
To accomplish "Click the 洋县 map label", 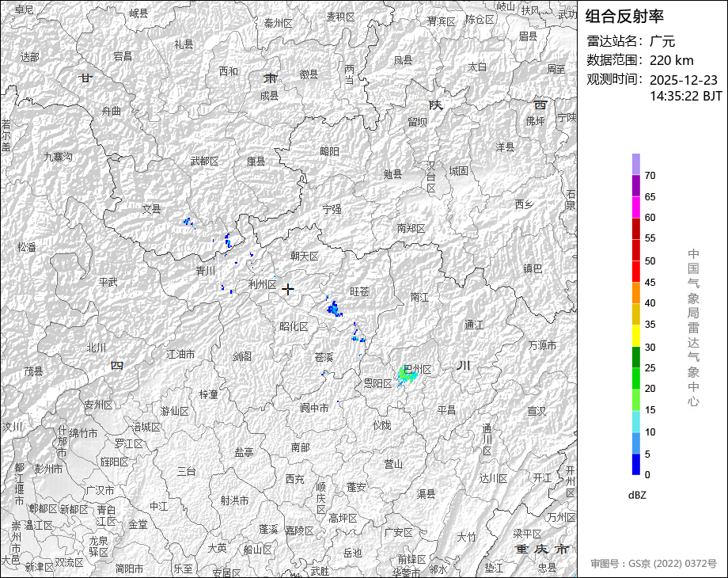I will (505, 146).
